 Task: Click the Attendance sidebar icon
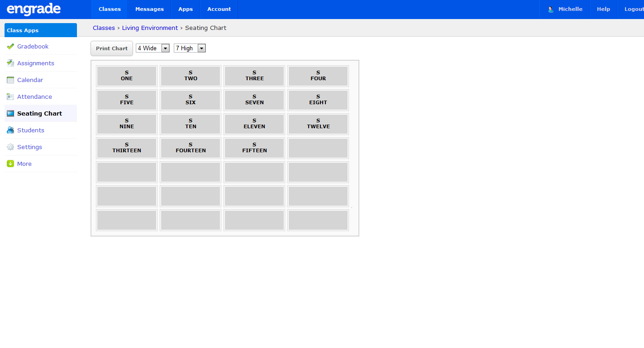(x=10, y=97)
